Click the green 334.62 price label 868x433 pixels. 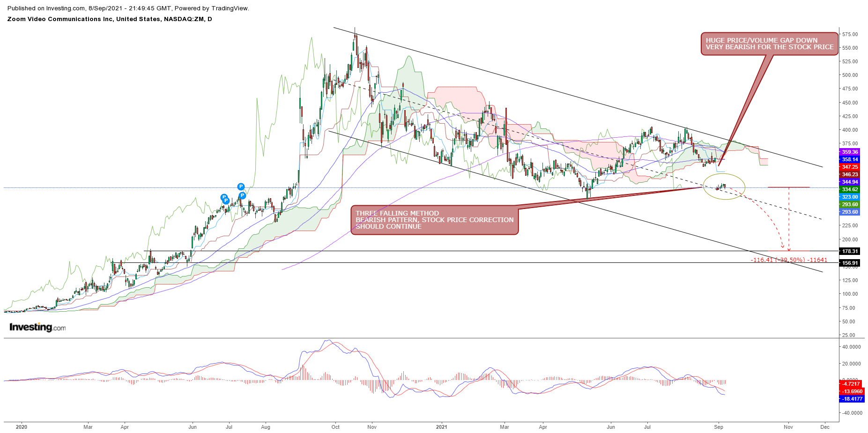850,189
